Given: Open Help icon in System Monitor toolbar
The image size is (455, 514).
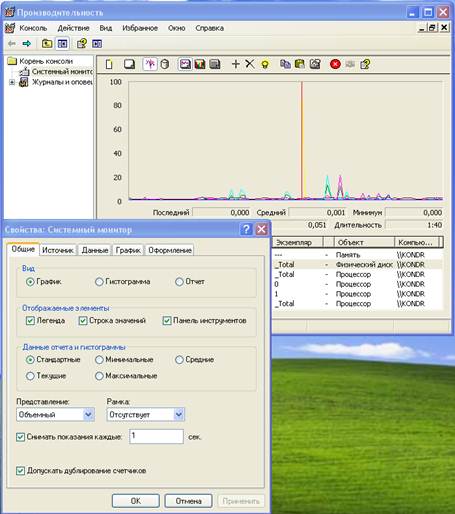Looking at the screenshot, I should [365, 64].
